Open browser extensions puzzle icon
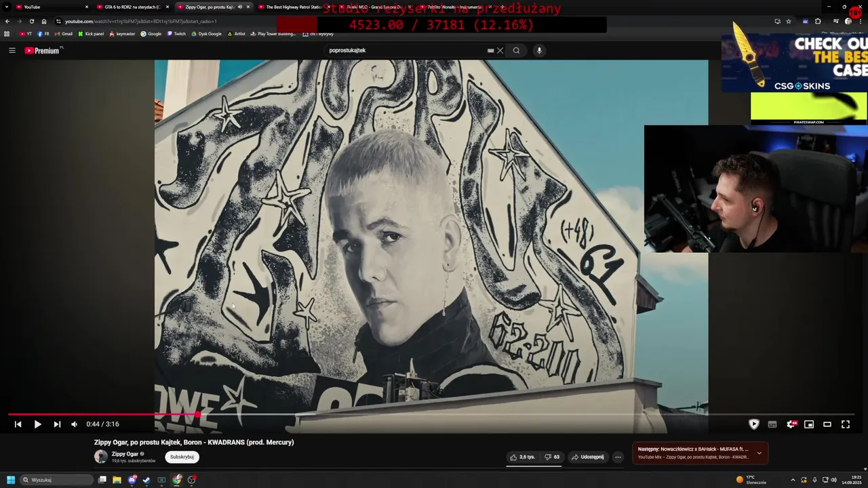Image resolution: width=868 pixels, height=488 pixels. pos(818,21)
